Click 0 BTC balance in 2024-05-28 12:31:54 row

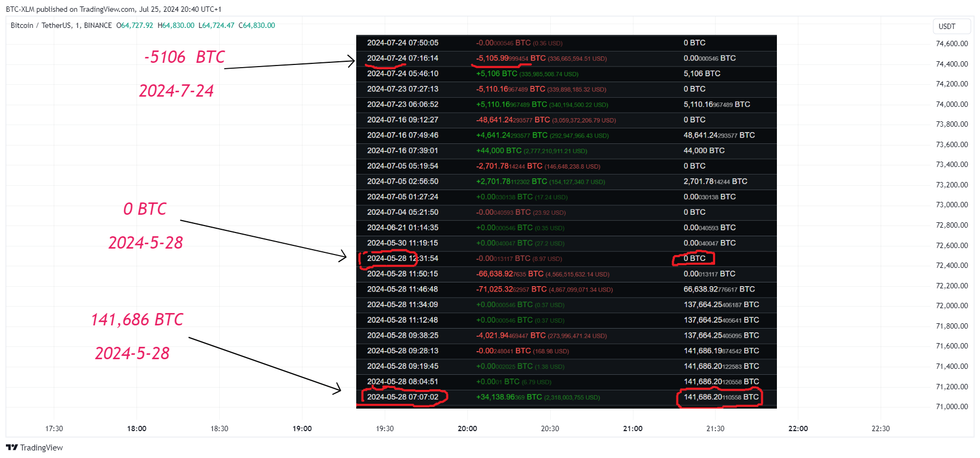coord(695,258)
